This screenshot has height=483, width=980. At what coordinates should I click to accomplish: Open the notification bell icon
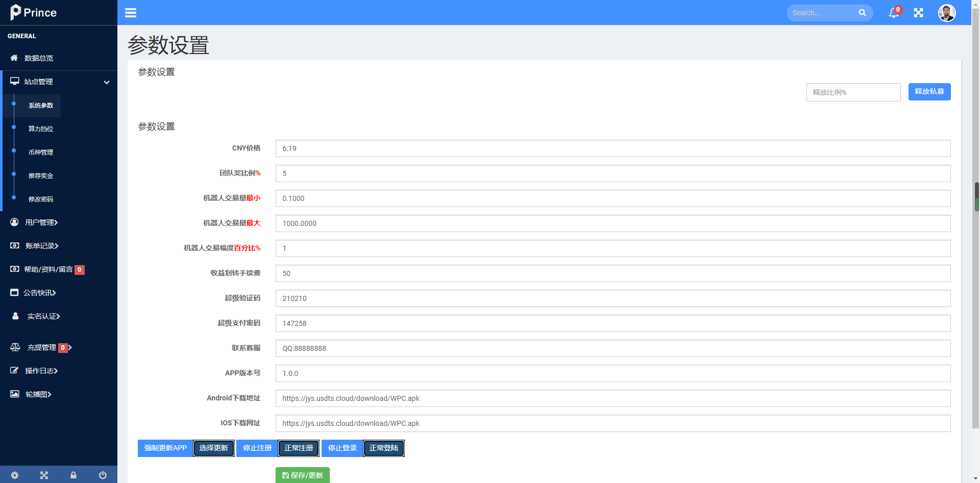click(x=894, y=13)
